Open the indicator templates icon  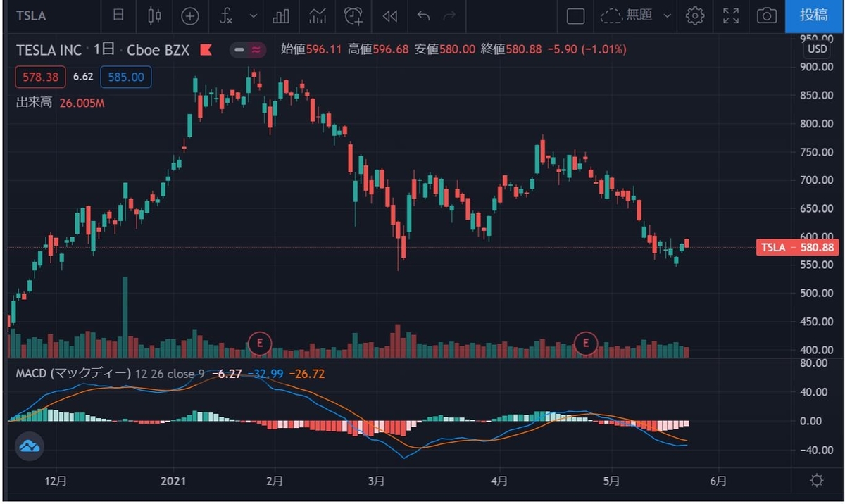[318, 15]
